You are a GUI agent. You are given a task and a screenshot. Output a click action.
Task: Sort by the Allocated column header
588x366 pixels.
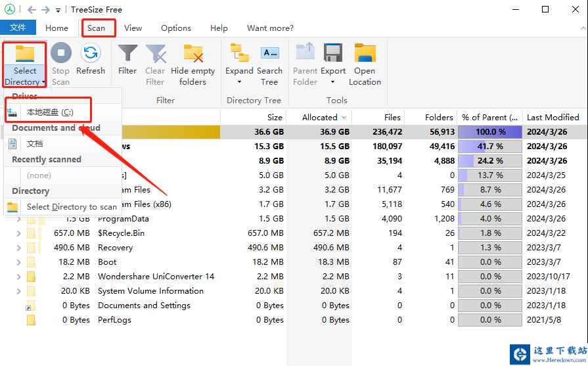(x=319, y=118)
